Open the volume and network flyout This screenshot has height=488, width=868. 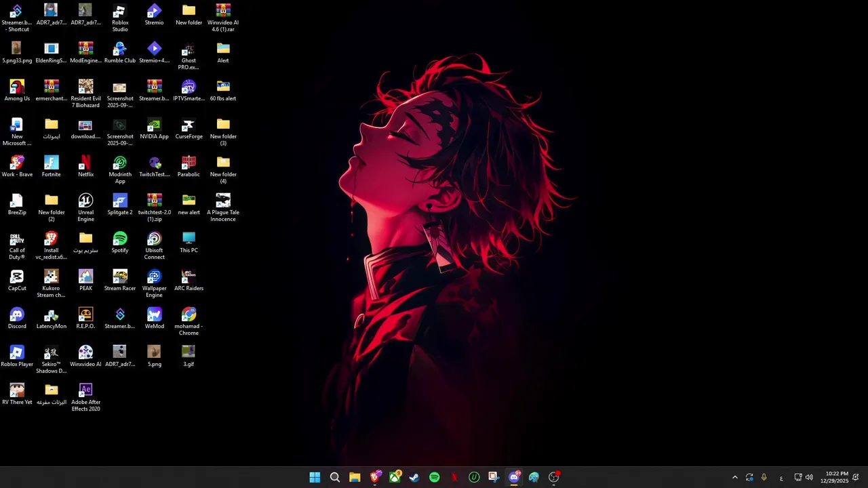[x=804, y=477]
